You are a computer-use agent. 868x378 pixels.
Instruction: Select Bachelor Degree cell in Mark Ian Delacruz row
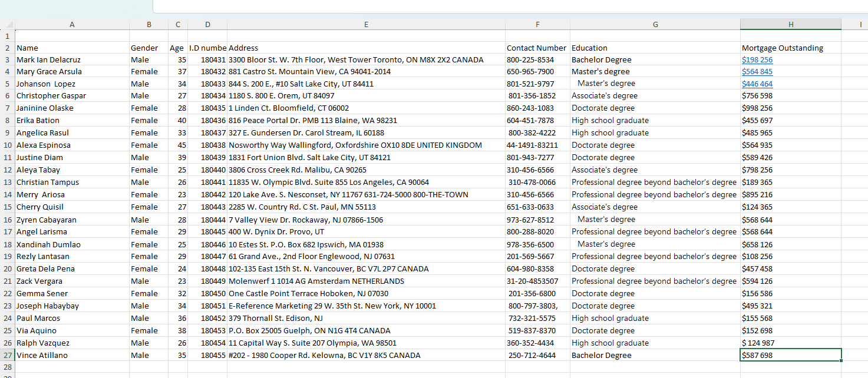pos(655,59)
